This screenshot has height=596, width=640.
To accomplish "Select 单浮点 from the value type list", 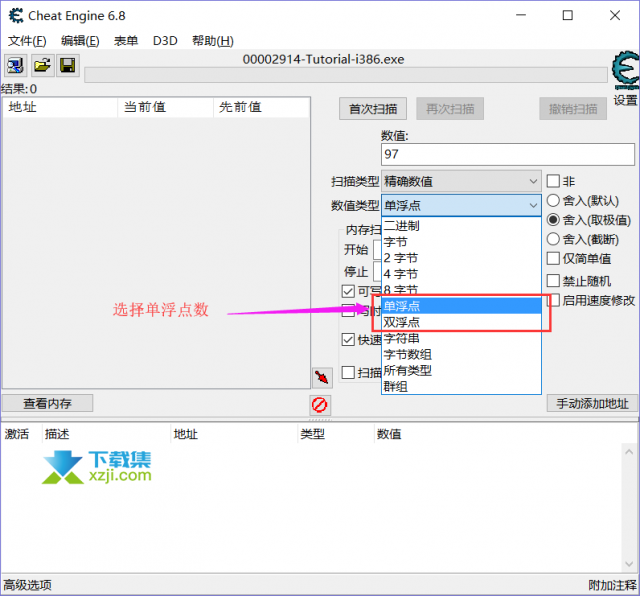I will tap(461, 306).
